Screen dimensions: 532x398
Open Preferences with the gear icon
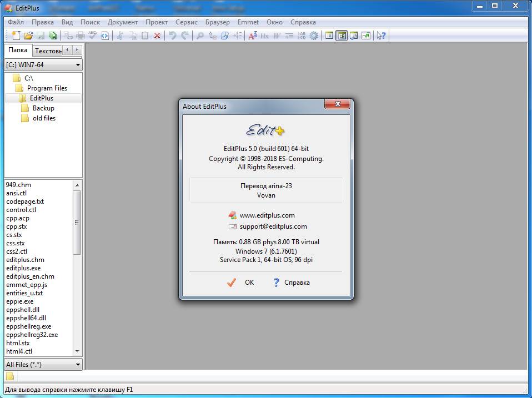(314, 36)
